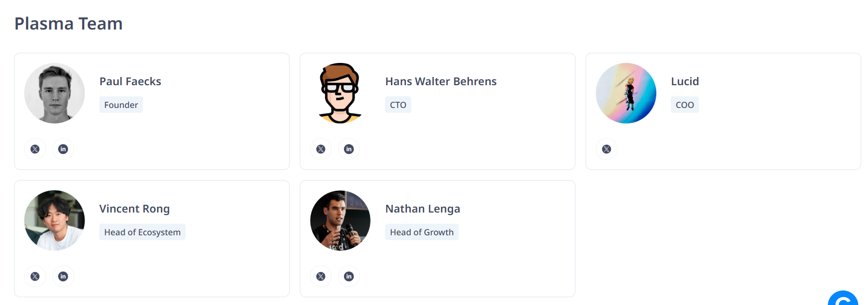
Task: Click Paul Faecks' profile photo
Action: [x=54, y=93]
